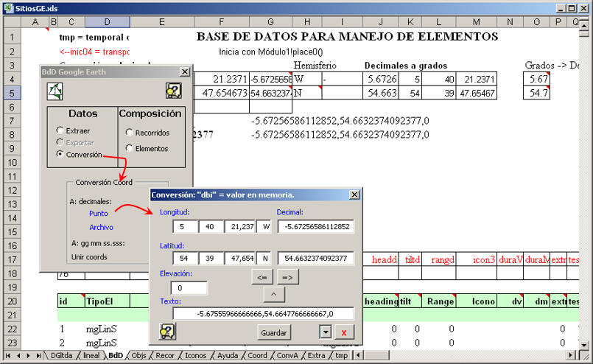Screen dimensions: 593x364
Task: Click the left arrow convert button
Action: point(262,277)
